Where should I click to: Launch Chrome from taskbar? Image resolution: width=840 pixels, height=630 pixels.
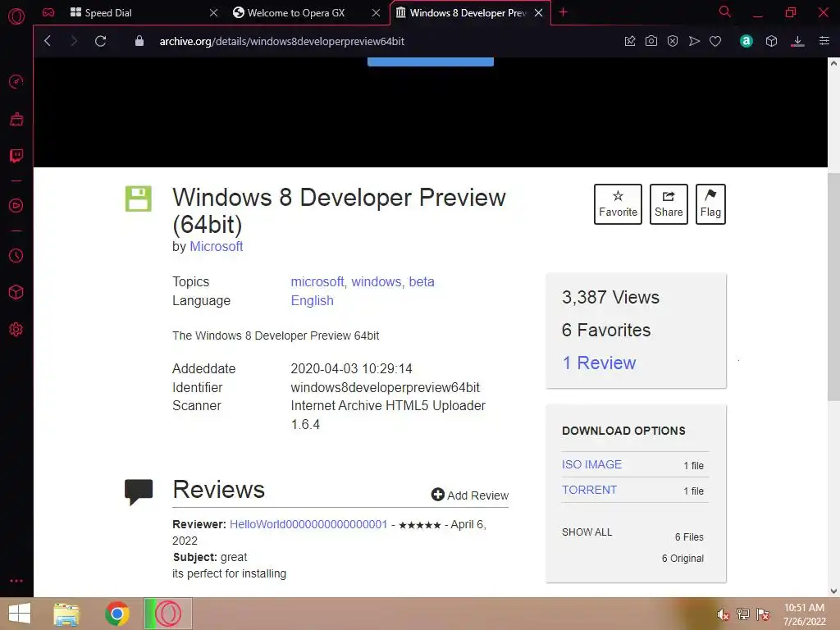pyautogui.click(x=117, y=614)
